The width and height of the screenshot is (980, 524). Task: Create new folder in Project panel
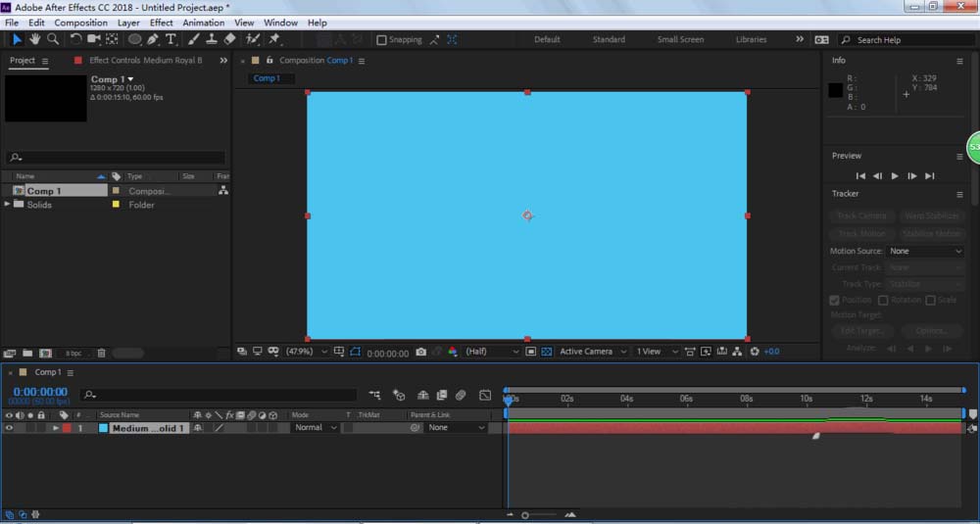click(x=27, y=354)
